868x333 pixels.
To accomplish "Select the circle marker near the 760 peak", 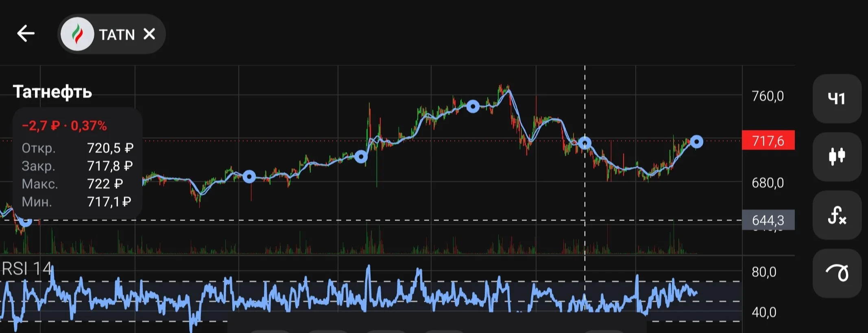I will [473, 107].
